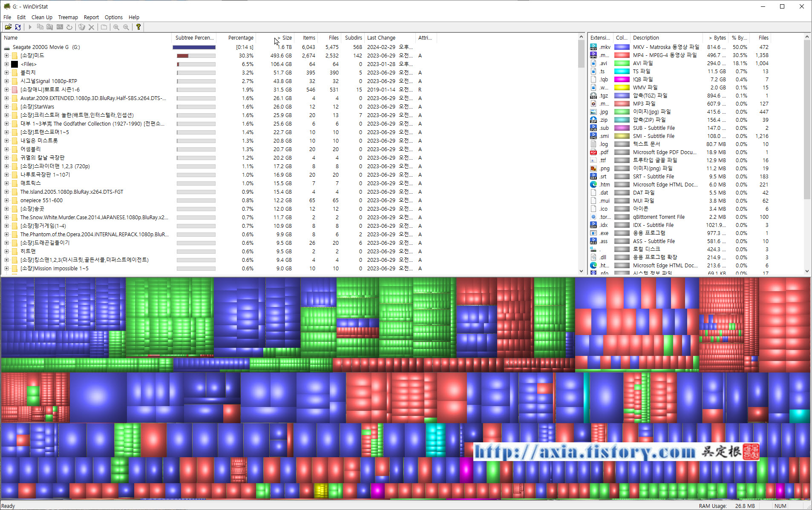The height and width of the screenshot is (510, 812).
Task: Click the .avi file type icon
Action: point(593,63)
